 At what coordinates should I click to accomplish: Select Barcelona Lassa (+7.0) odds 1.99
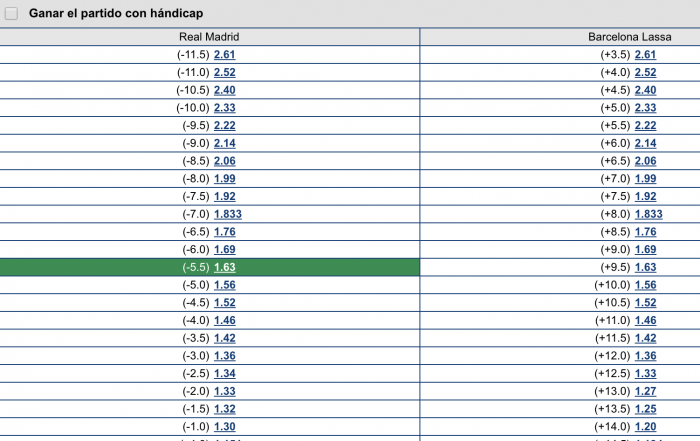click(x=646, y=179)
